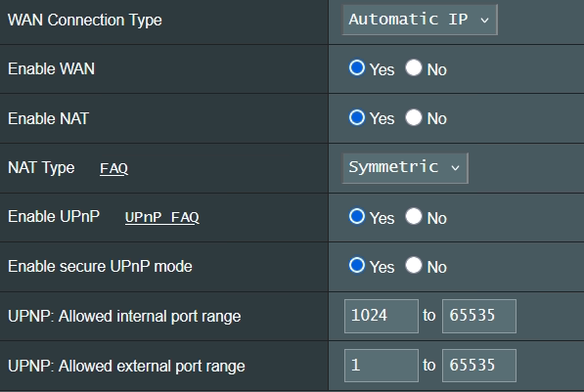Select No for Enable secure UPnP mode
584x392 pixels.
[414, 265]
